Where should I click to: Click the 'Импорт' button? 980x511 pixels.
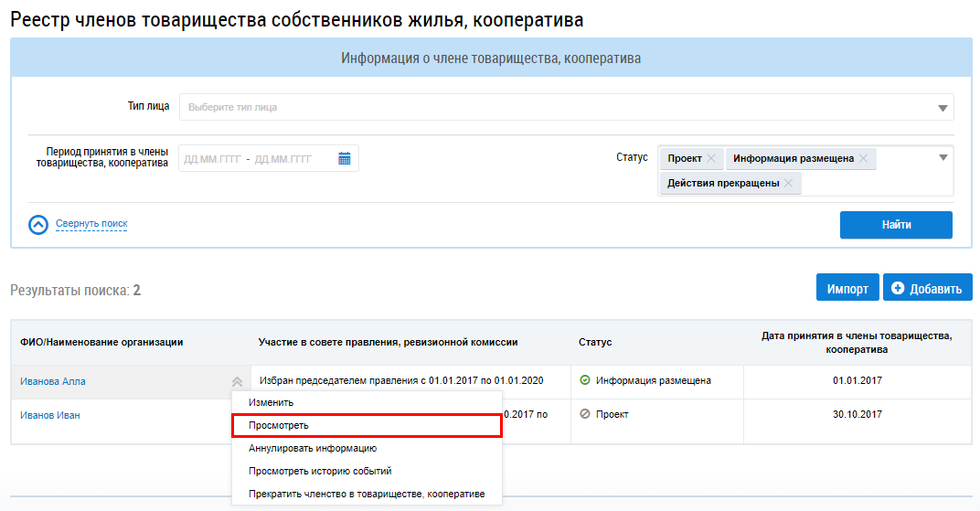[847, 287]
